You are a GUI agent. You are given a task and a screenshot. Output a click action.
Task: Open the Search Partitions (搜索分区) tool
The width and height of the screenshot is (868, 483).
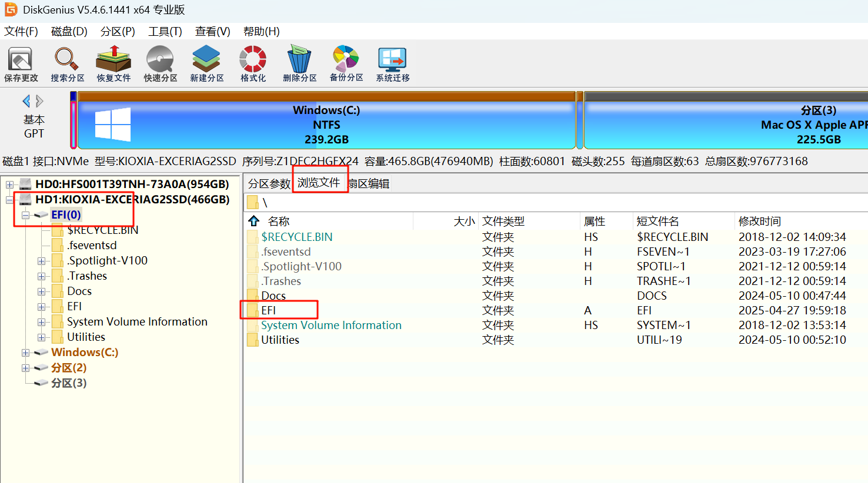pos(67,63)
